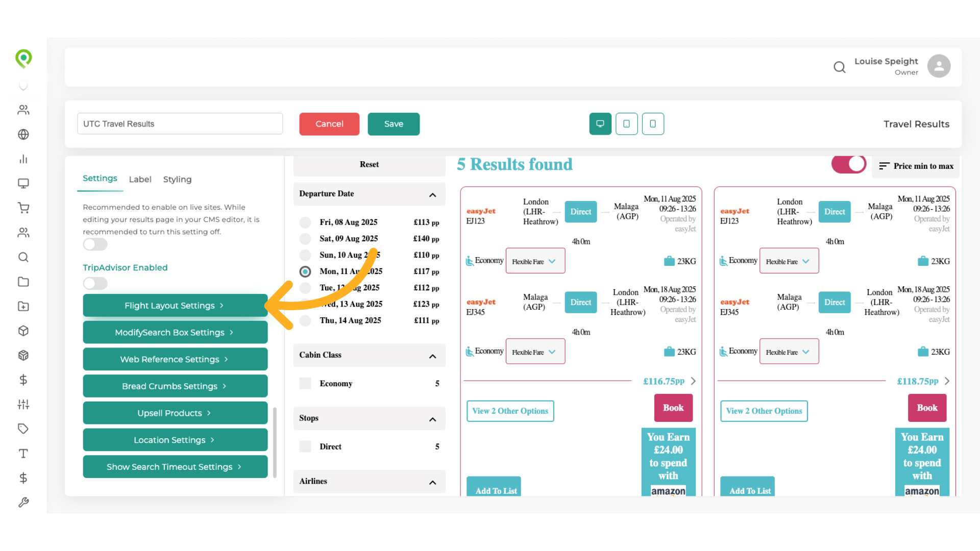Collapse the Departure Date section
The height and width of the screenshot is (551, 980).
pyautogui.click(x=433, y=194)
